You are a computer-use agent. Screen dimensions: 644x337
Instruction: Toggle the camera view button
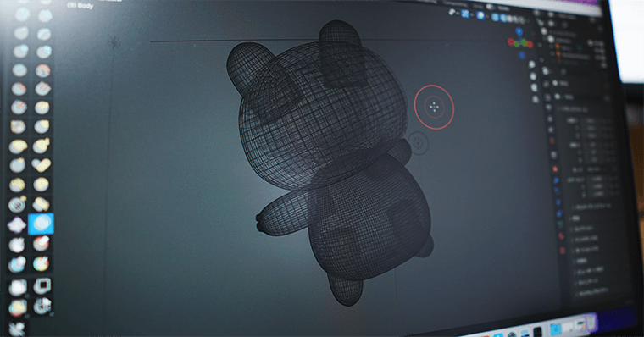point(534,88)
